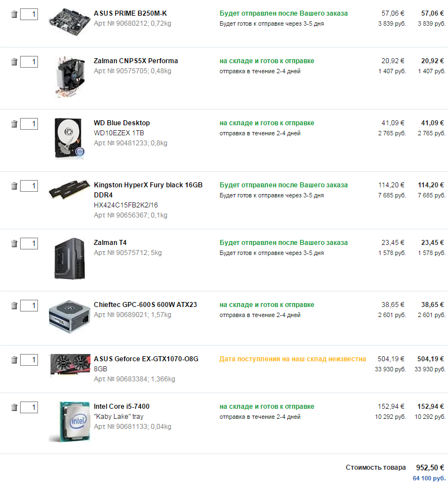
Task: Open Zalman T4 case thumbnail
Action: coord(69,258)
